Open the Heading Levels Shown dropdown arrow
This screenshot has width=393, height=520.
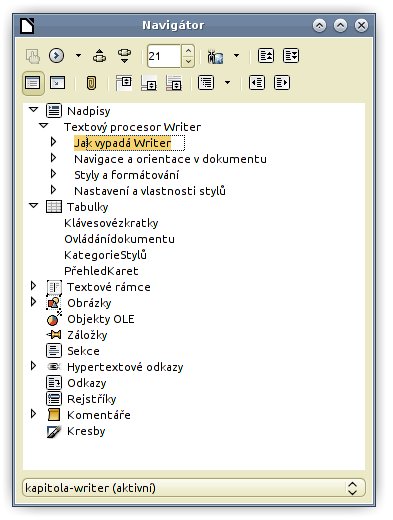pyautogui.click(x=227, y=82)
